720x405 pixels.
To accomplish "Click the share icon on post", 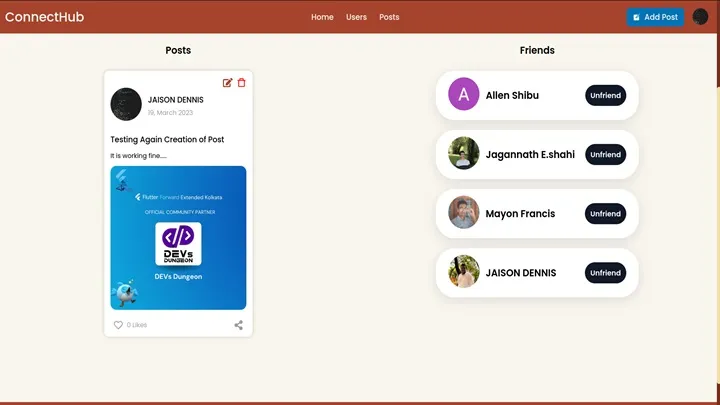I will pos(238,325).
